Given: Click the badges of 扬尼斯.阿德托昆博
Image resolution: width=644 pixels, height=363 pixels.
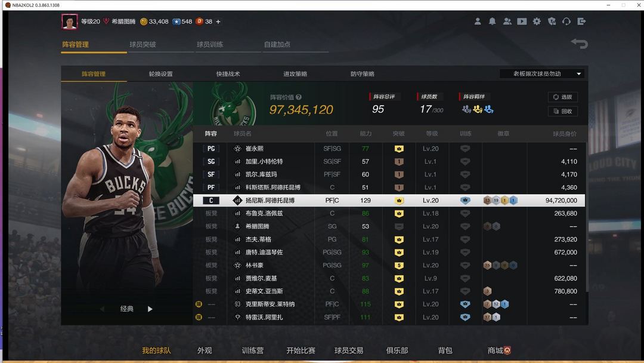Looking at the screenshot, I should [500, 200].
